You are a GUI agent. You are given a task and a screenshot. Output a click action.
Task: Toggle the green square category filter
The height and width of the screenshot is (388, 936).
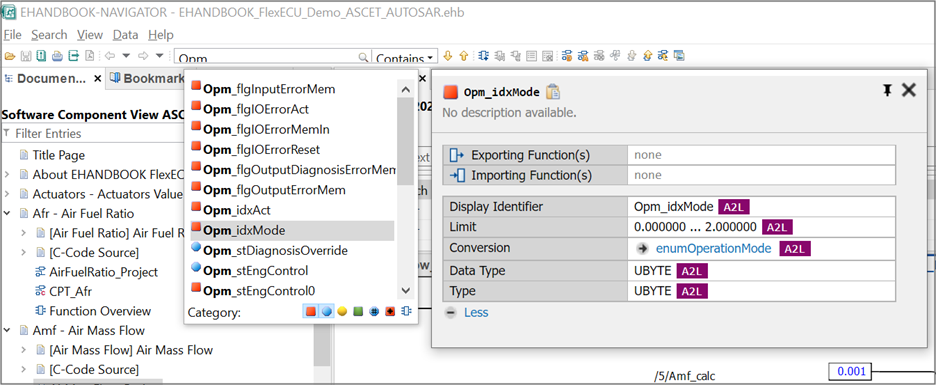pos(358,312)
